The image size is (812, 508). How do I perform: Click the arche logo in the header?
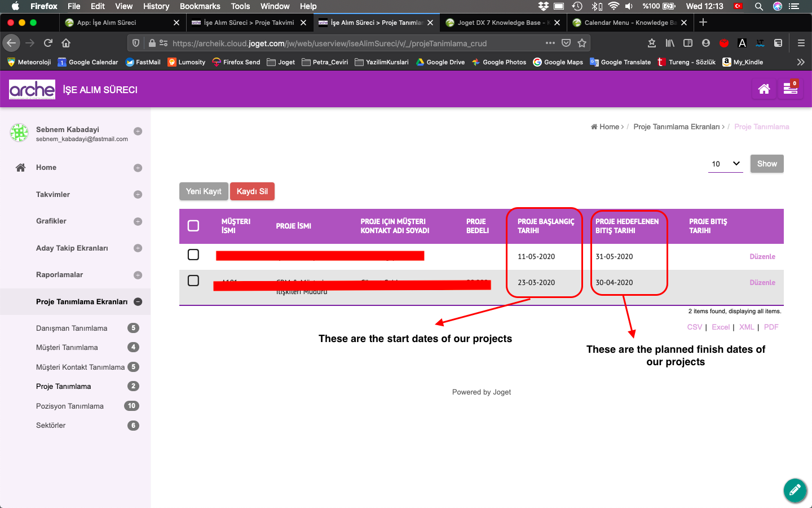[32, 89]
